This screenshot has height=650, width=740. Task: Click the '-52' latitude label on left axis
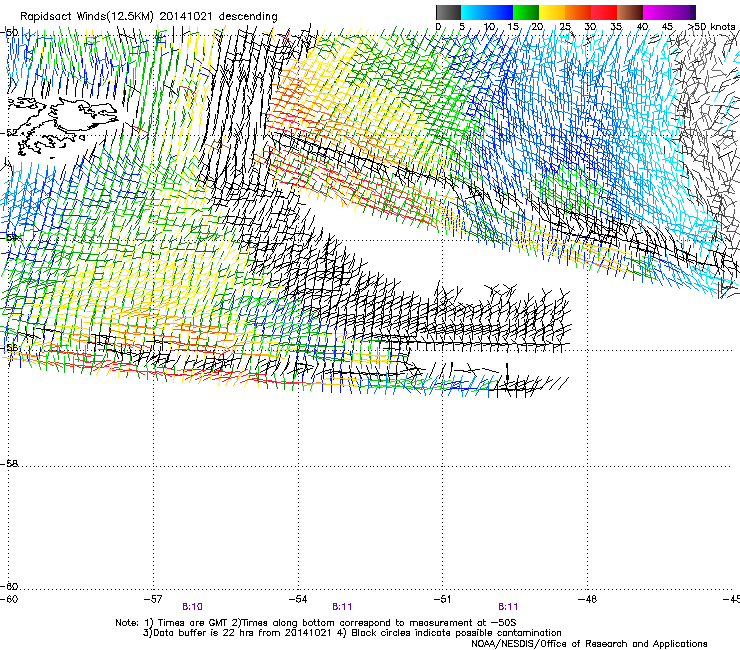click(x=9, y=133)
